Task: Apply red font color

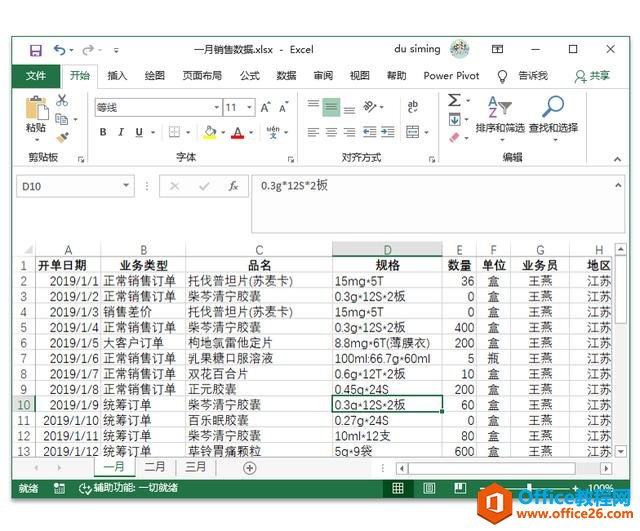Action: pyautogui.click(x=238, y=132)
